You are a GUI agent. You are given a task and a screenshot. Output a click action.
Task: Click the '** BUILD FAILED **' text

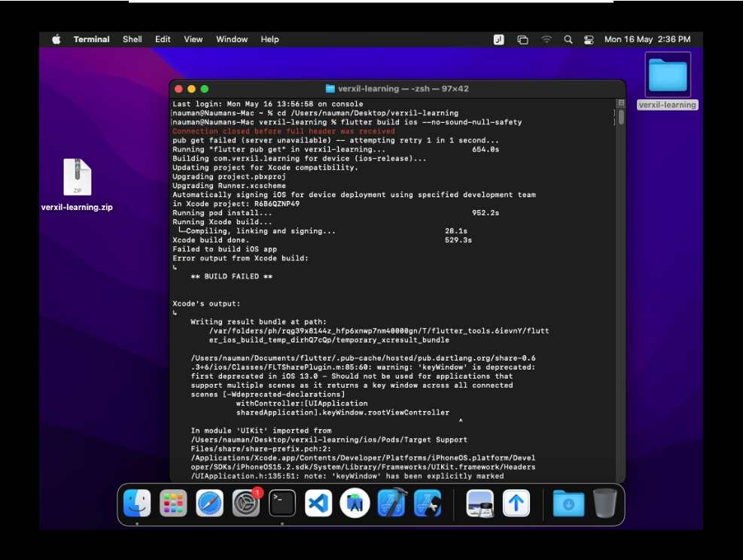pos(231,276)
